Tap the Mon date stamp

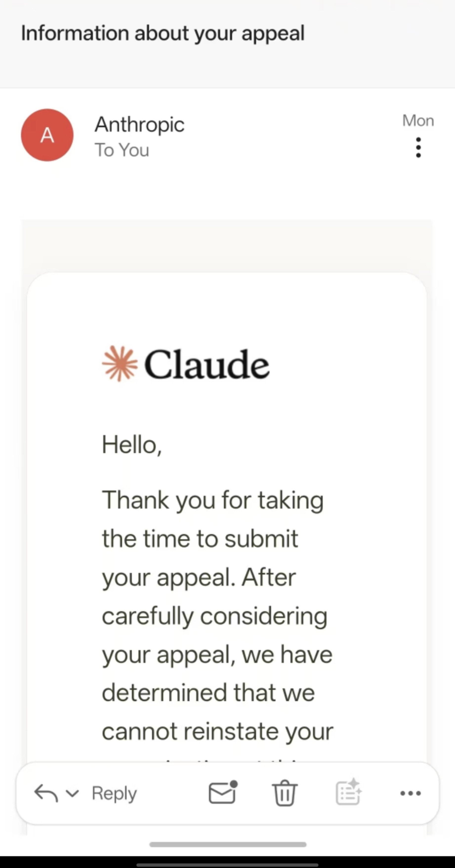[418, 121]
